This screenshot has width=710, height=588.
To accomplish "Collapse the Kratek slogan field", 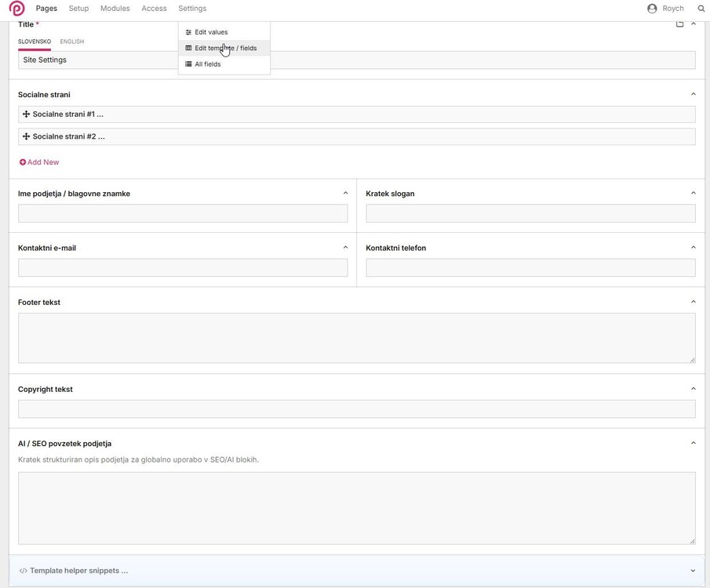I will click(693, 193).
